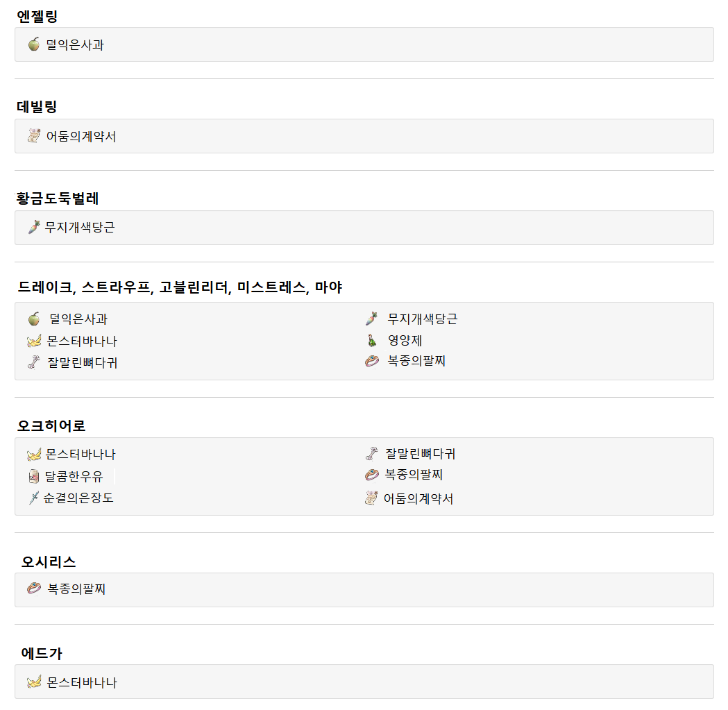Screen dimensions: 728x710
Task: Click the banana icon under 에드가
Action: click(34, 682)
